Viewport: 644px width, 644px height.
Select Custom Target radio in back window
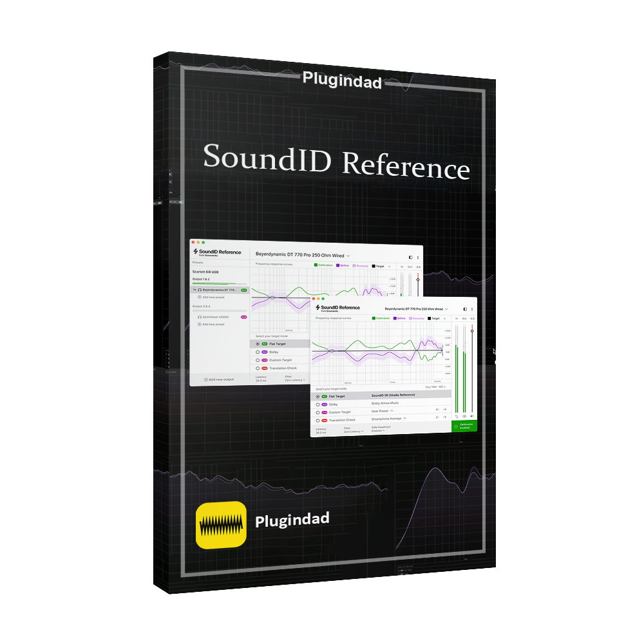tap(258, 360)
